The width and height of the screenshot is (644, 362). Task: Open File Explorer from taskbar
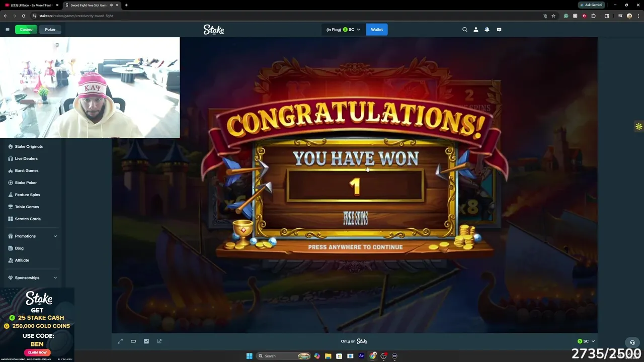coord(328,356)
